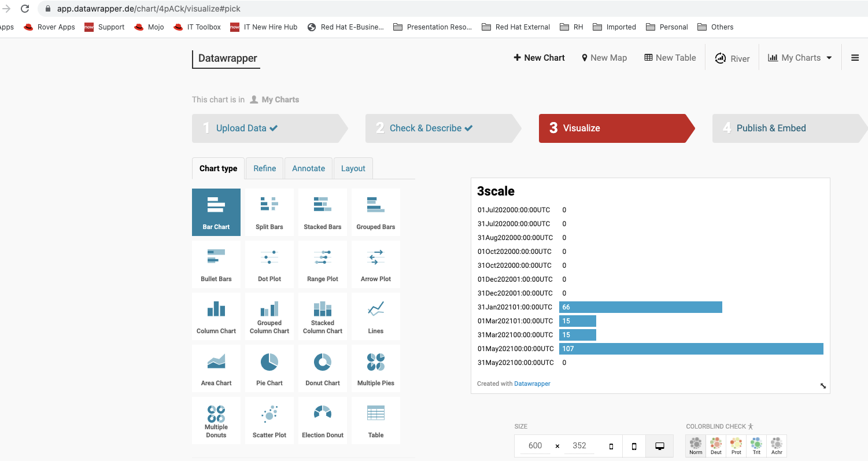The width and height of the screenshot is (868, 461).
Task: Click the New Chart button
Action: click(539, 58)
